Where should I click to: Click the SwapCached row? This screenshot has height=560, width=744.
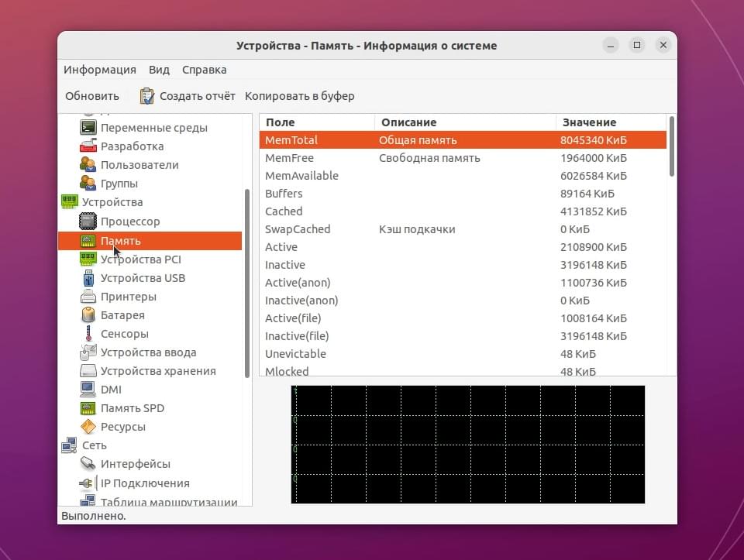point(463,229)
